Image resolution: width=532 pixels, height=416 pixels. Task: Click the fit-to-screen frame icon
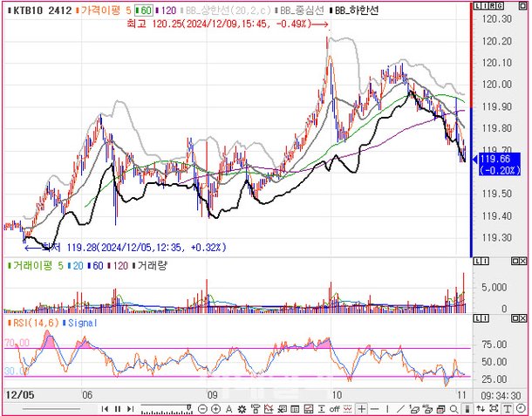click(x=494, y=409)
